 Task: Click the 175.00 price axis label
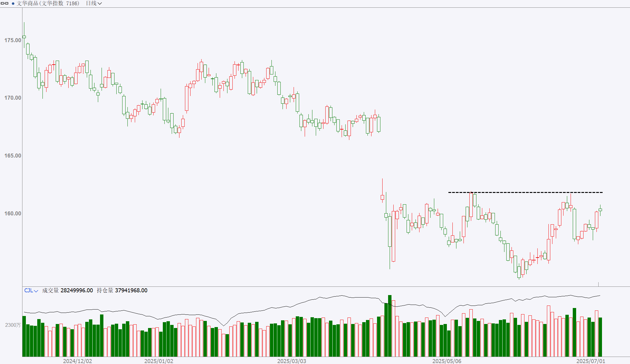click(x=13, y=40)
